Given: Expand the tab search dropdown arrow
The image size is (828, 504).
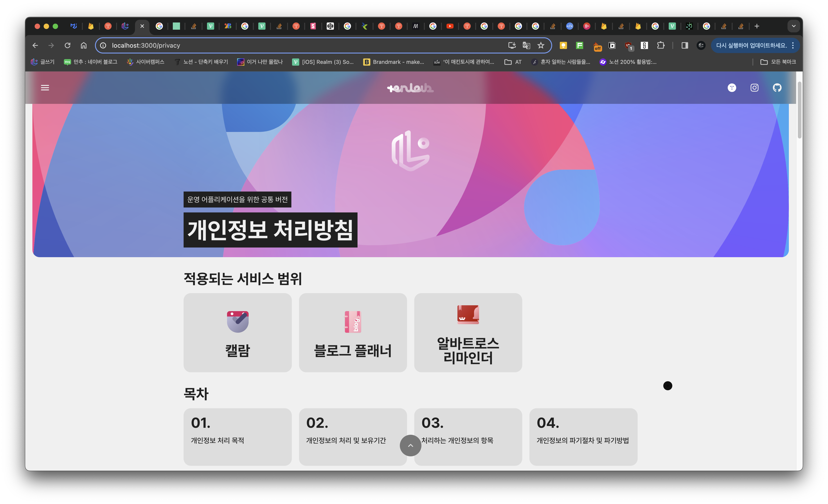Looking at the screenshot, I should tap(793, 26).
